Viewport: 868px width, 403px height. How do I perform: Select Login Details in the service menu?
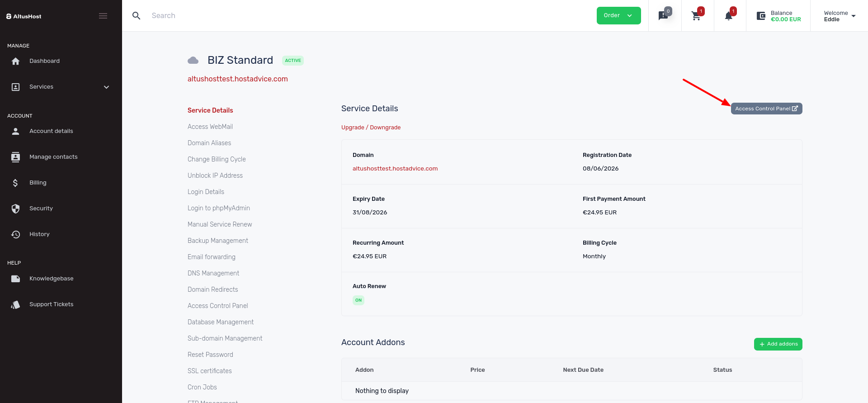pyautogui.click(x=206, y=192)
